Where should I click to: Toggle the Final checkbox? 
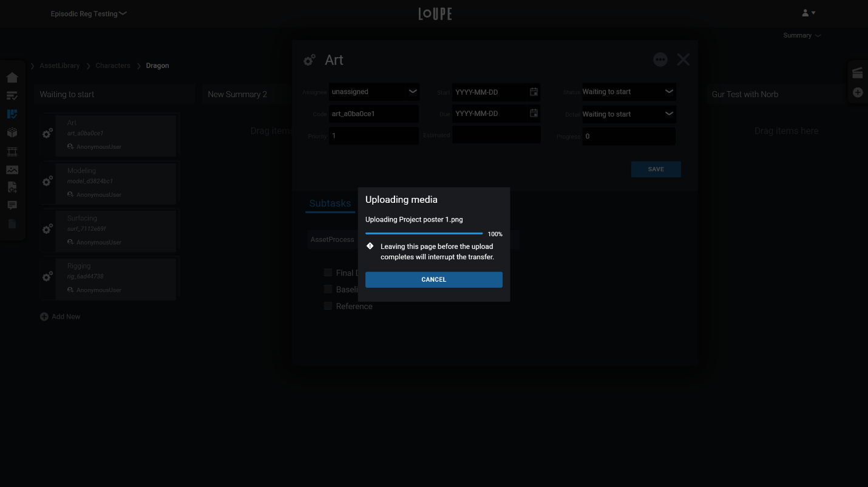tap(328, 272)
